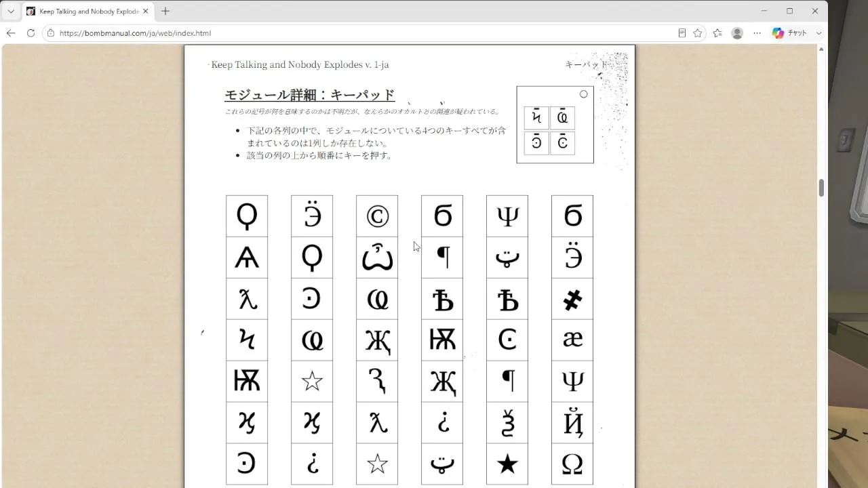868x488 pixels.
Task: Click the ¶ symbol in the fourth column
Action: pos(442,258)
